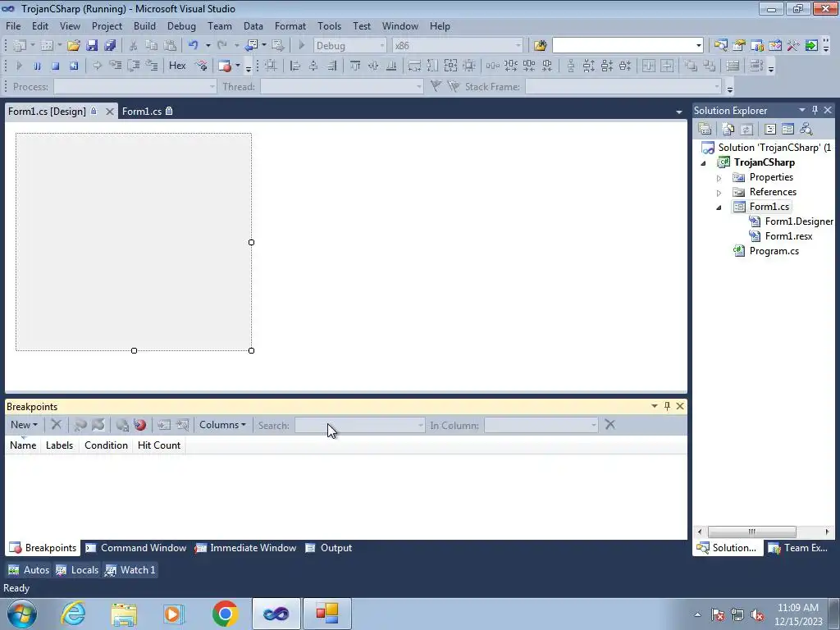Click the Properties Window toolbar icon
This screenshot has height=630, width=840.
739,46
